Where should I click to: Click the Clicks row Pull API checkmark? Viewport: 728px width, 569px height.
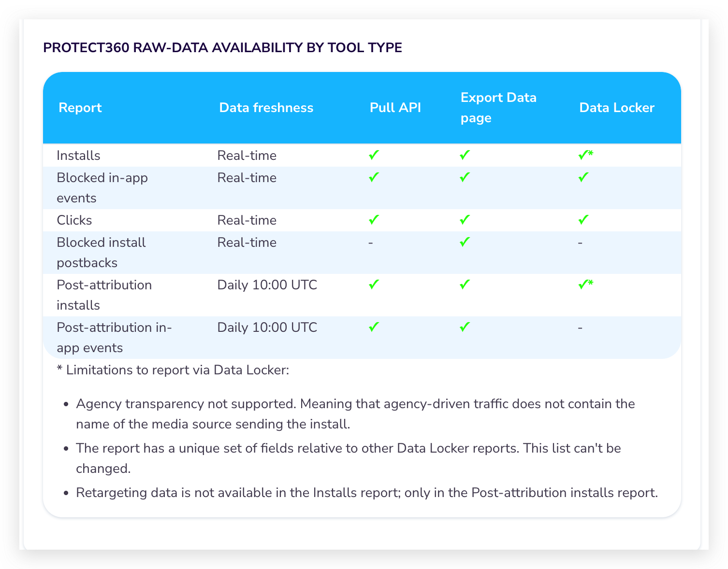click(373, 220)
